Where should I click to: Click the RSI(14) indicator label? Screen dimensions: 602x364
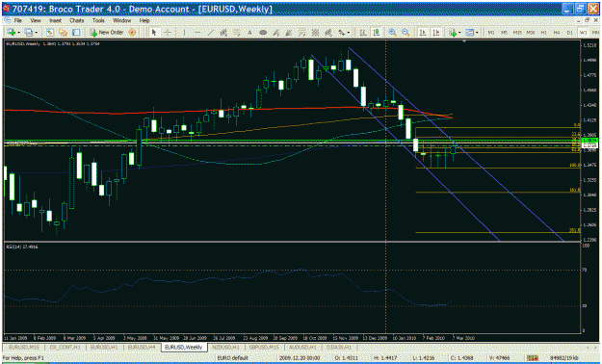click(22, 247)
